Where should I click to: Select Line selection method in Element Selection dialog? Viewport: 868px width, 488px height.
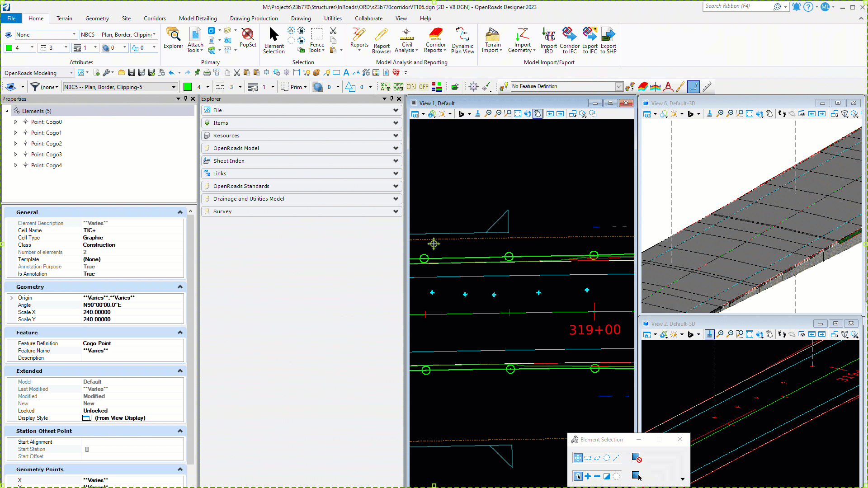616,458
